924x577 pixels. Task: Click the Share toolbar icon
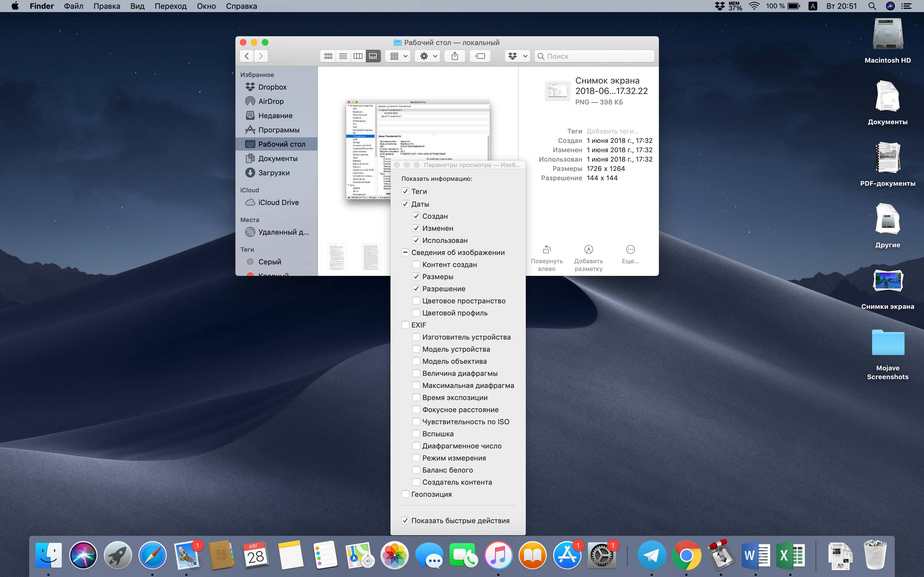(x=455, y=56)
